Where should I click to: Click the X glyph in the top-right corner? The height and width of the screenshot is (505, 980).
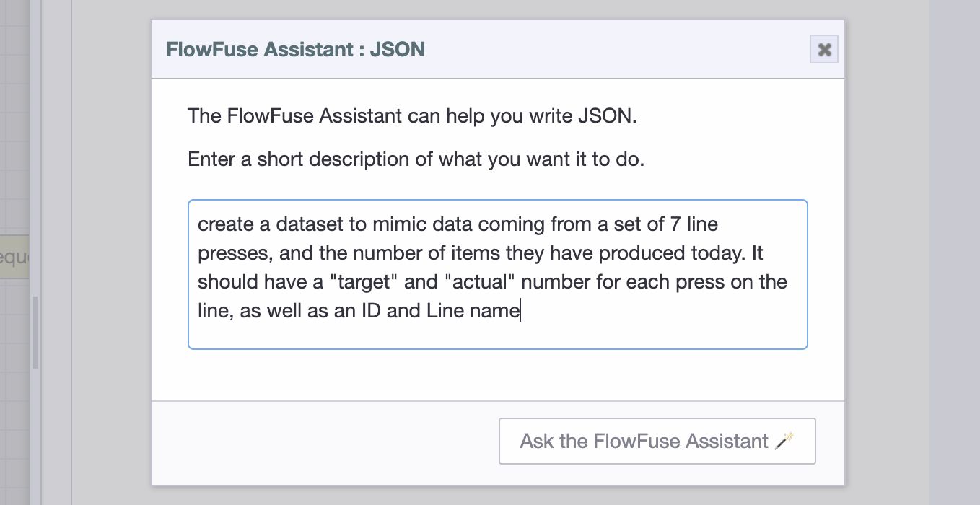(x=823, y=49)
